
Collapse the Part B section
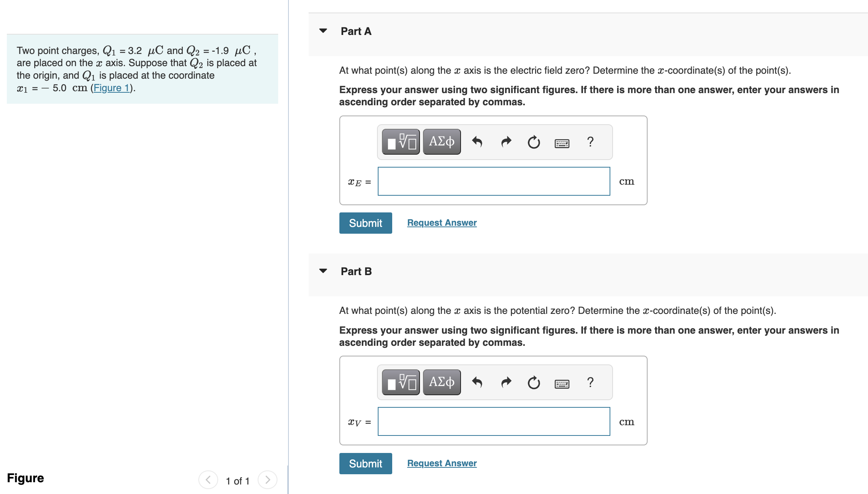(323, 271)
